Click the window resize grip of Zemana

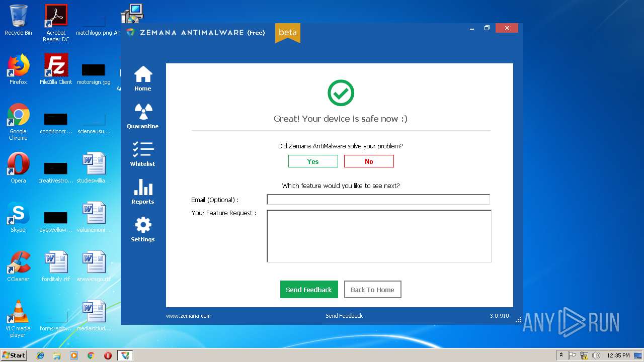pyautogui.click(x=519, y=320)
